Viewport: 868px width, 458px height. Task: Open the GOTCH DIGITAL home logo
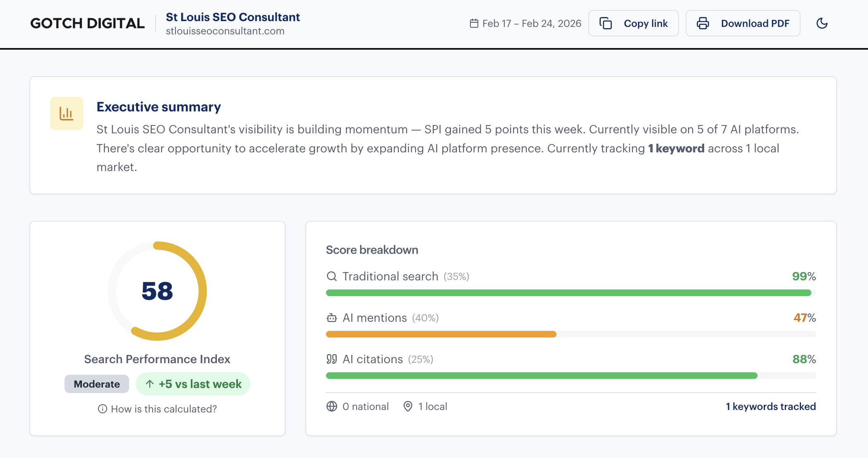tap(87, 23)
